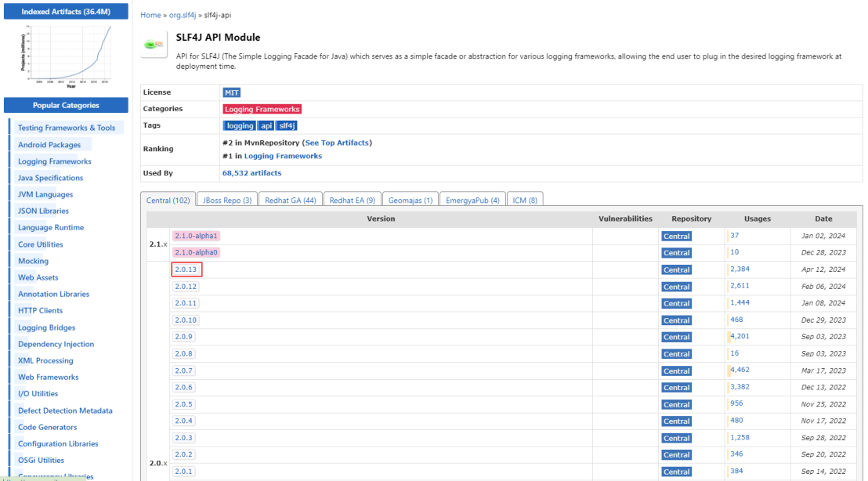The image size is (868, 481).
Task: Open 2,384 usages link for 2.0.13
Action: 740,269
